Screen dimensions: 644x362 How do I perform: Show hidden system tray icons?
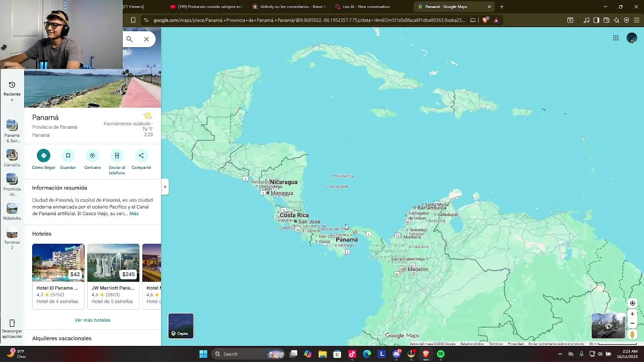click(560, 354)
